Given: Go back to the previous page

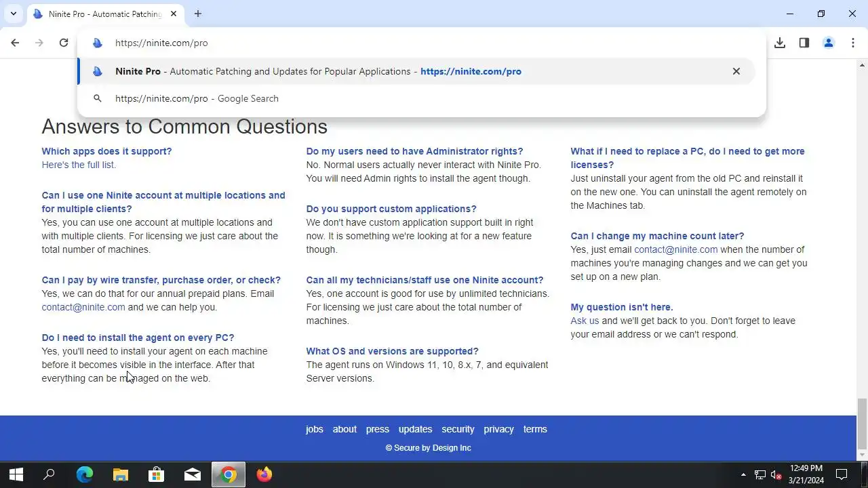Looking at the screenshot, I should [15, 43].
